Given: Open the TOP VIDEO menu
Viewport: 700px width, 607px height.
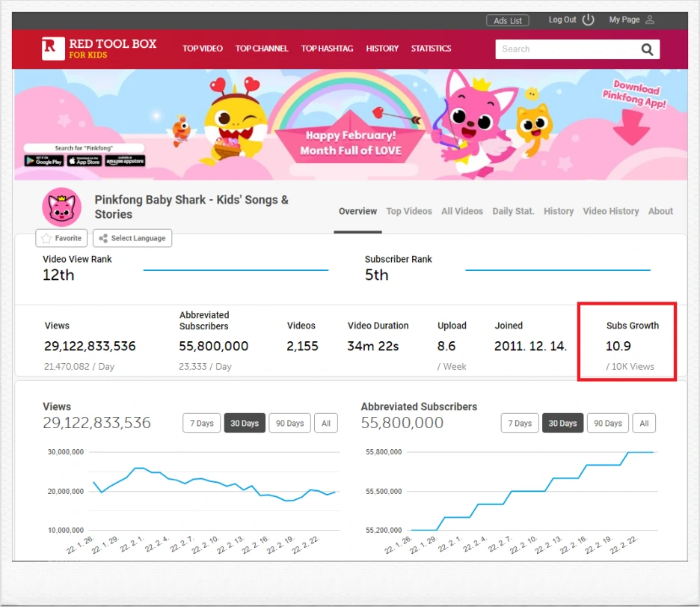Looking at the screenshot, I should coord(202,49).
